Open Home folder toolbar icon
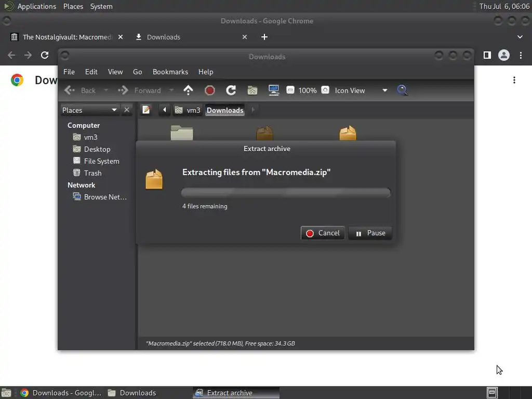Screen dimensions: 532x399 (x=252, y=90)
